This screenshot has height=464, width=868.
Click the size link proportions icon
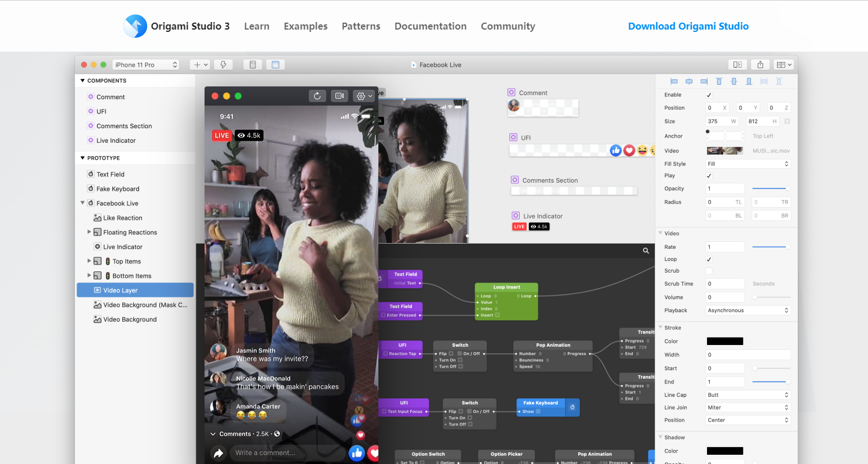(x=787, y=121)
